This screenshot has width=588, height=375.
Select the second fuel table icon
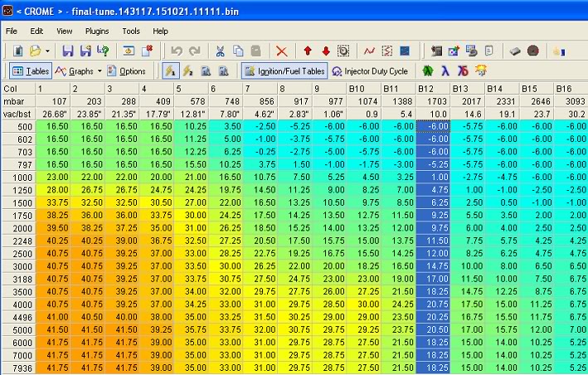(223, 71)
